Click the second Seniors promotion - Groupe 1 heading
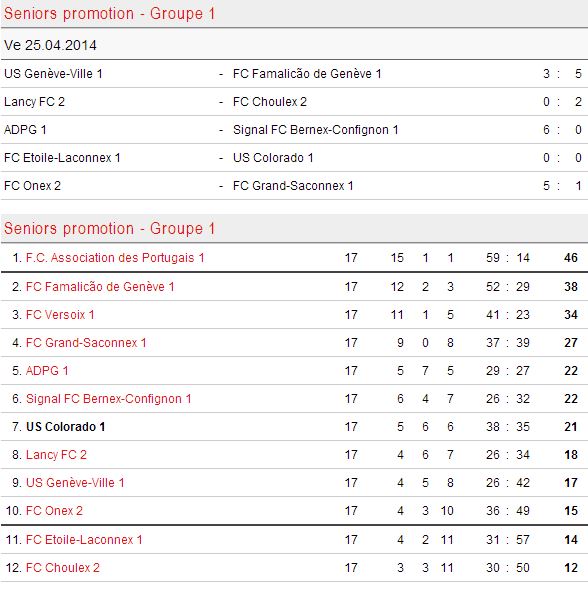The image size is (588, 596). click(109, 229)
